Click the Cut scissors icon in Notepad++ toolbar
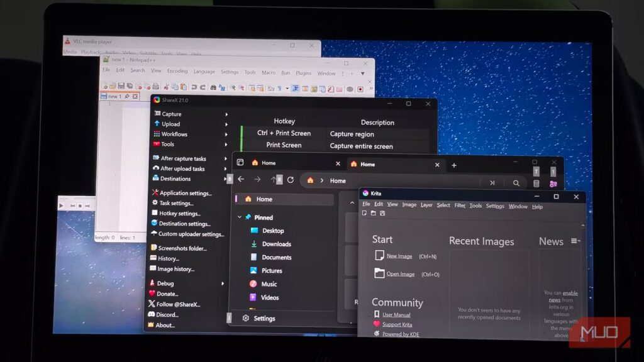 tap(166, 87)
